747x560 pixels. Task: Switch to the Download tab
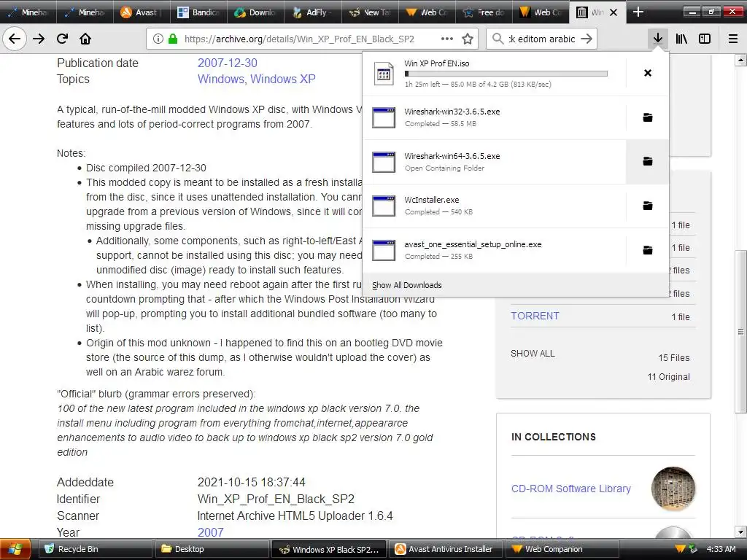point(255,12)
